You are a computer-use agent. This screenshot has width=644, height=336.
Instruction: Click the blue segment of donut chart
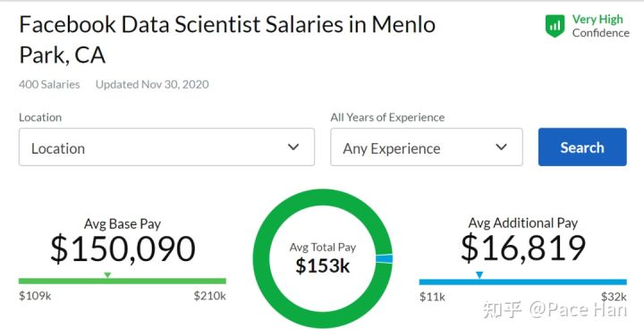pos(385,258)
